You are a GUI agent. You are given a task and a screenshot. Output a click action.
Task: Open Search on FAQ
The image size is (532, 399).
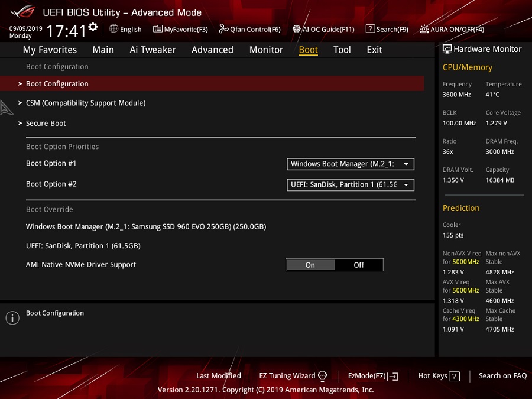(x=503, y=376)
